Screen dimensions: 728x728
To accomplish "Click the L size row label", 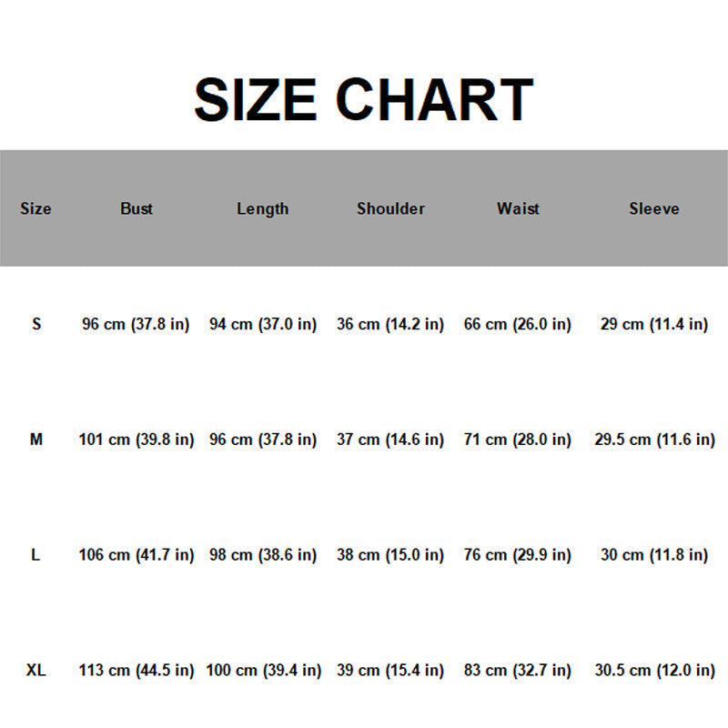I will point(35,554).
